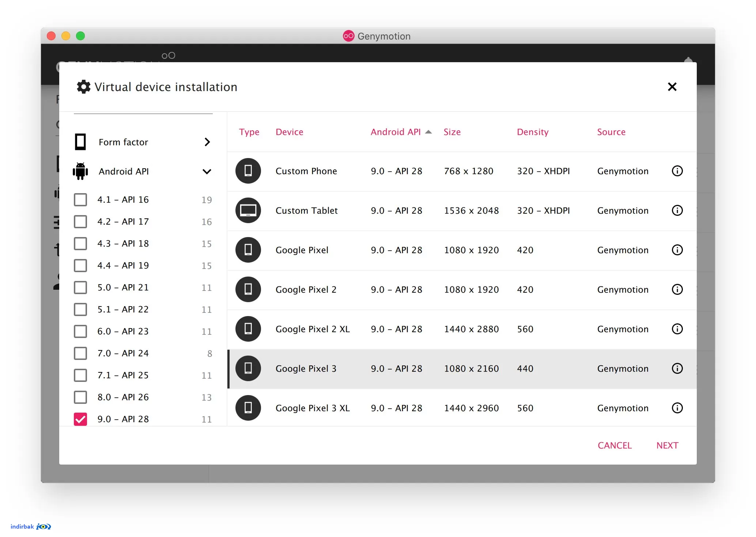The width and height of the screenshot is (756, 537).
Task: Select the Custom Phone device name
Action: point(306,171)
